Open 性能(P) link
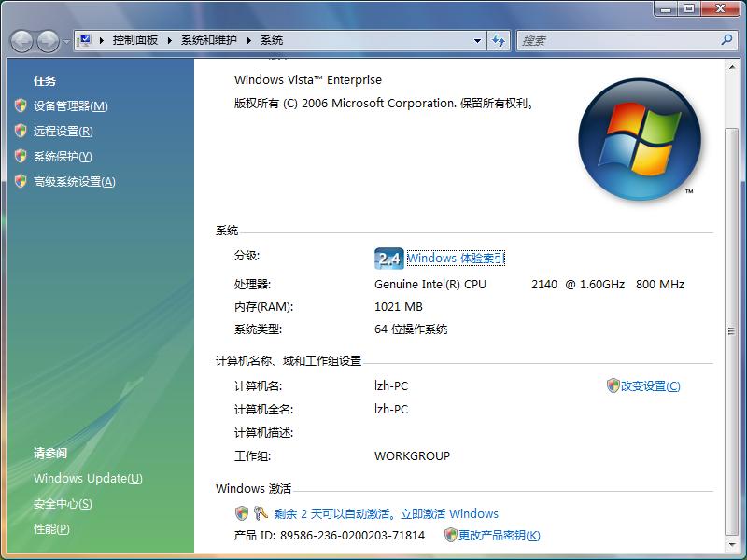The image size is (747, 560). (51, 528)
